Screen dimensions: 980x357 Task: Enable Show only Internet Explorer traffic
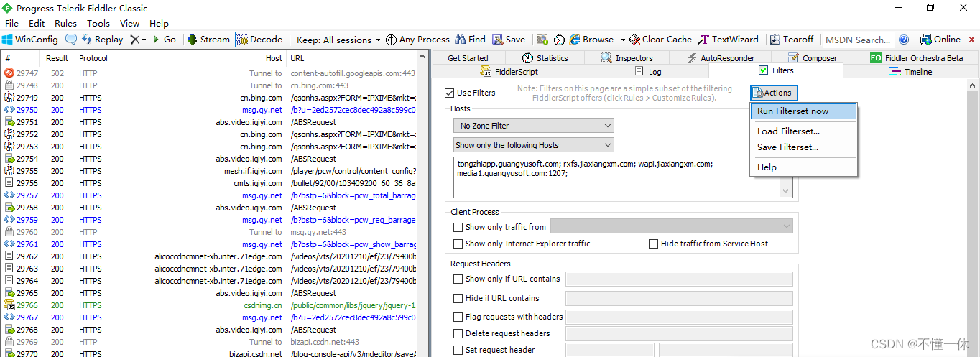pos(458,244)
